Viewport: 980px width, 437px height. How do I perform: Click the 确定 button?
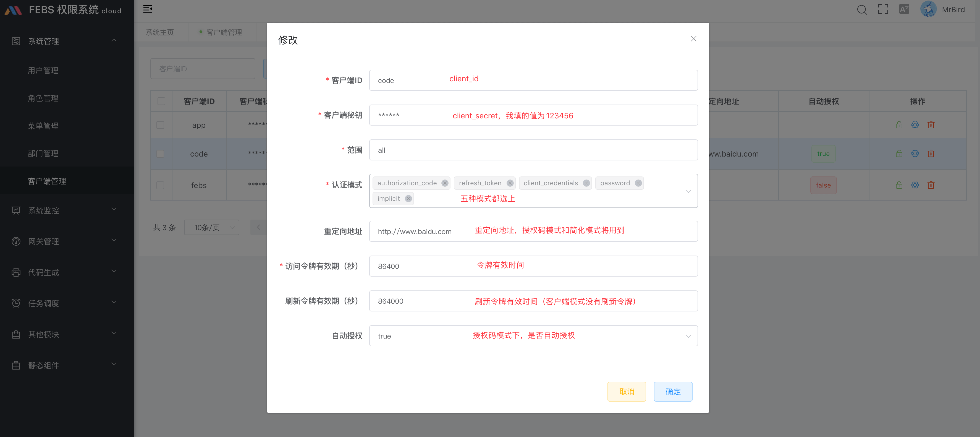click(673, 392)
